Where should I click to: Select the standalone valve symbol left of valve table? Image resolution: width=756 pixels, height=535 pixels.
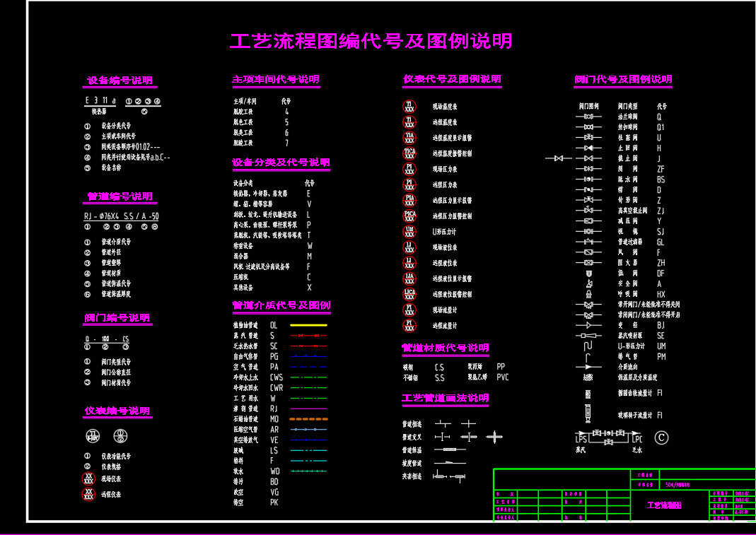[558, 158]
